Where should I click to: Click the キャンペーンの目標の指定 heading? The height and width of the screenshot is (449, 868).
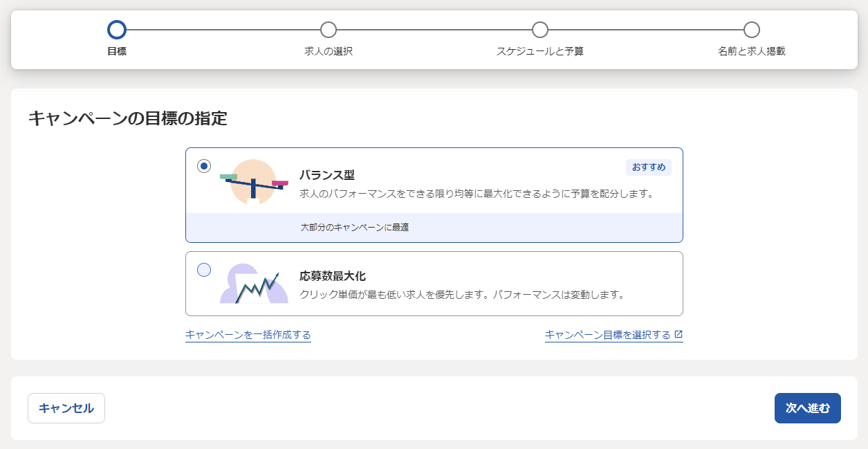127,118
